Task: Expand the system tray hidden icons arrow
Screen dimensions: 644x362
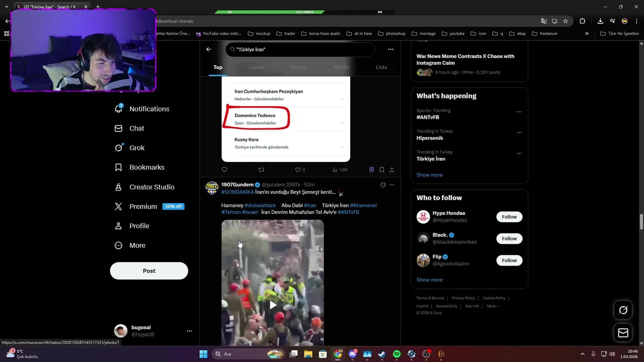Action: click(583, 354)
